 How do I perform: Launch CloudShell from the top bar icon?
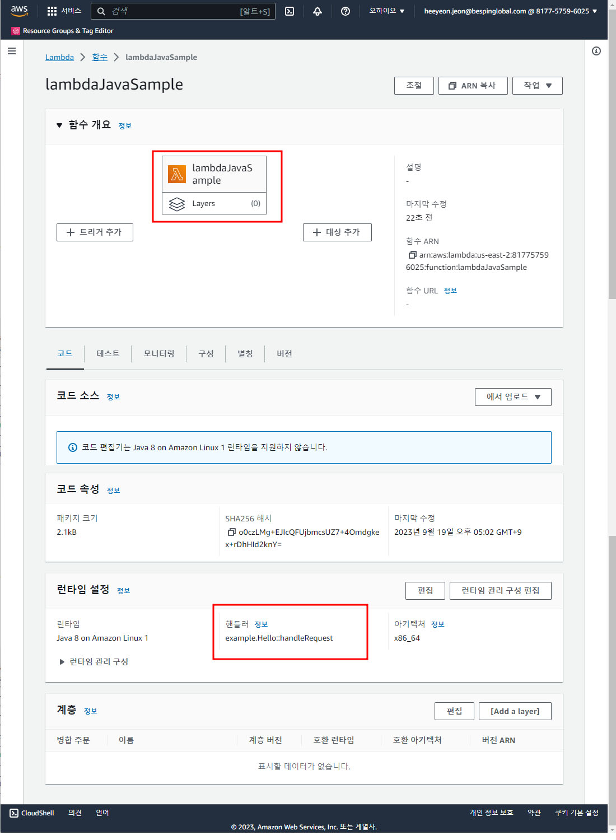290,11
